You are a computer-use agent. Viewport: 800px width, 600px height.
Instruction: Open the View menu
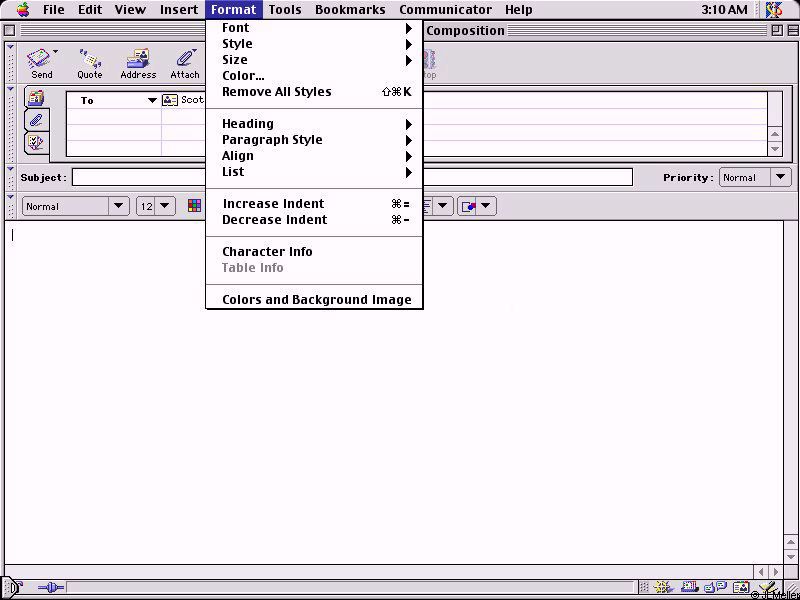(130, 9)
